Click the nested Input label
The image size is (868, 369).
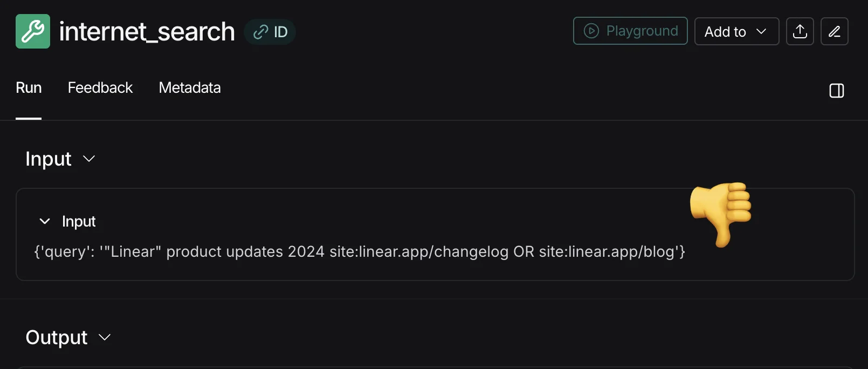(79, 221)
